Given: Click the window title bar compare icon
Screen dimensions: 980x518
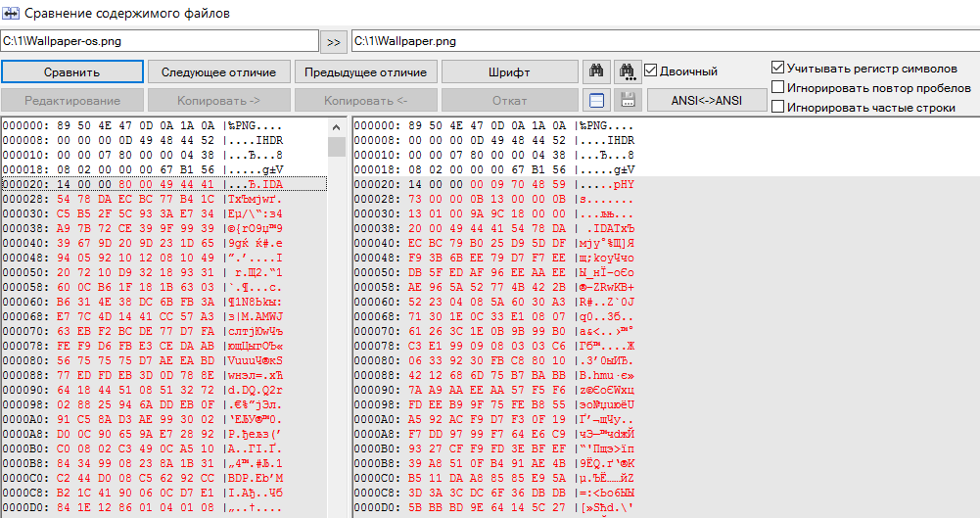Looking at the screenshot, I should pos(12,13).
